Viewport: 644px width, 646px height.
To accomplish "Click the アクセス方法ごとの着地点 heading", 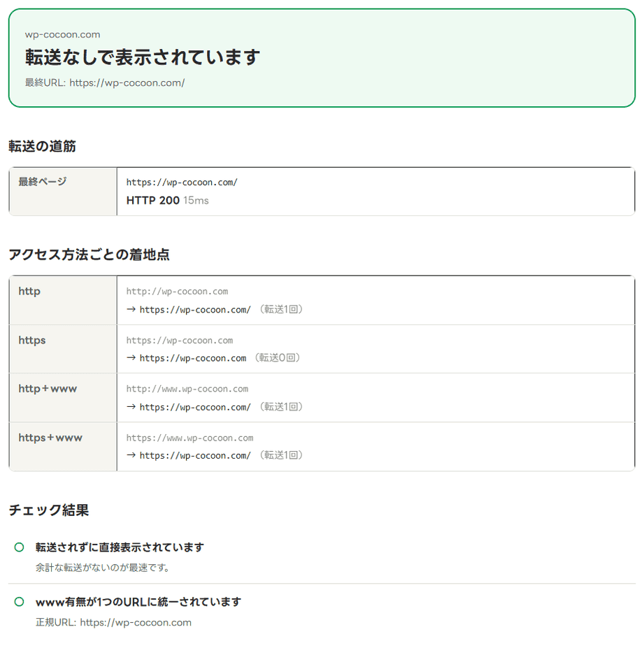I will [x=89, y=254].
